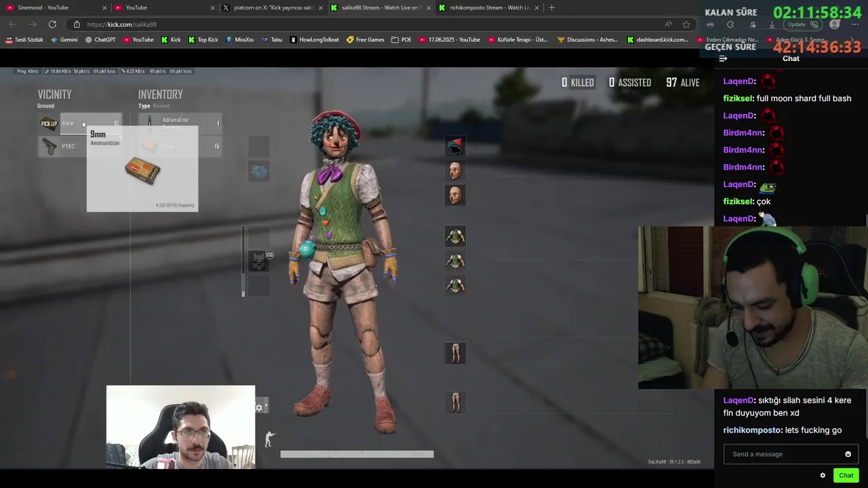Screen dimensions: 868x488
Task: Click the gear settings icon near character
Action: [x=259, y=407]
